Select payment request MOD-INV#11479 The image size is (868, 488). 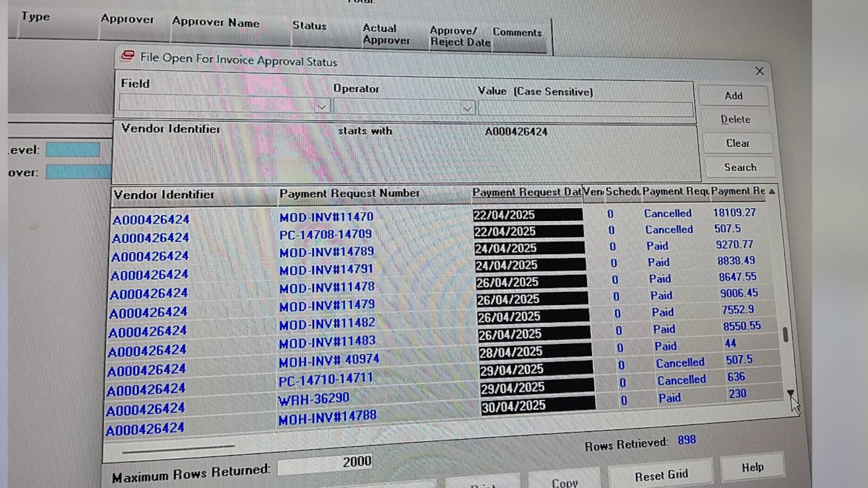tap(327, 305)
